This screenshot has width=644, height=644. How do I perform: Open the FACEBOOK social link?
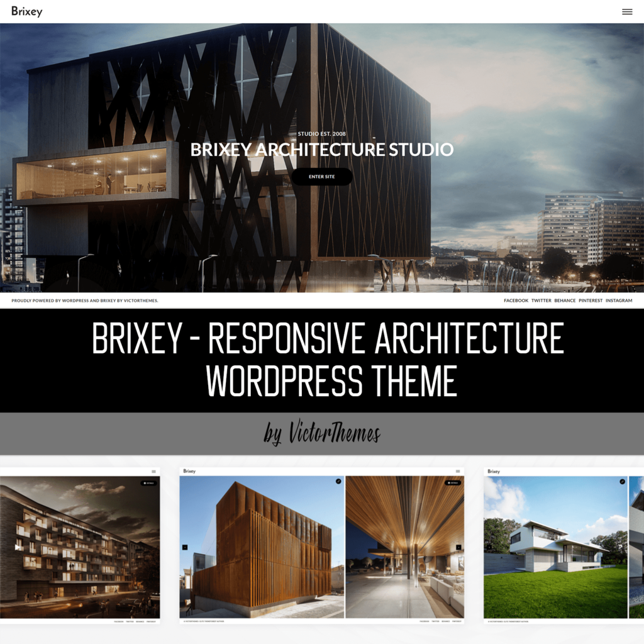pos(516,301)
